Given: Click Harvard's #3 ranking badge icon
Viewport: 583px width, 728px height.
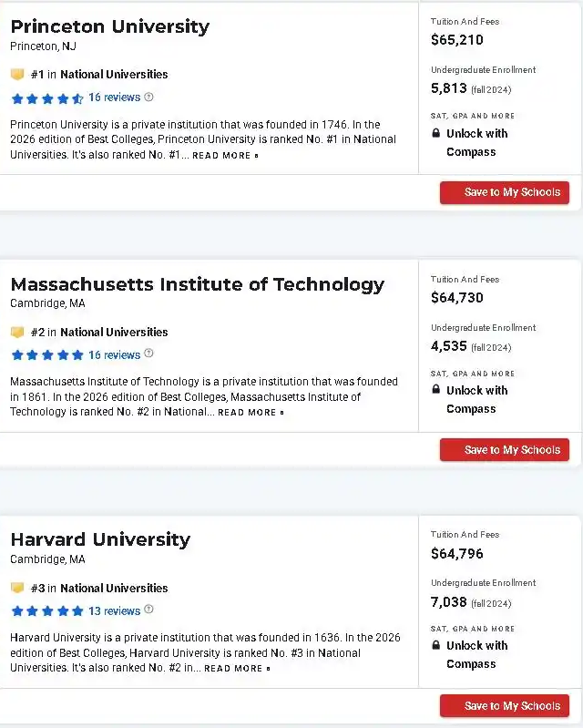Looking at the screenshot, I should [x=17, y=589].
